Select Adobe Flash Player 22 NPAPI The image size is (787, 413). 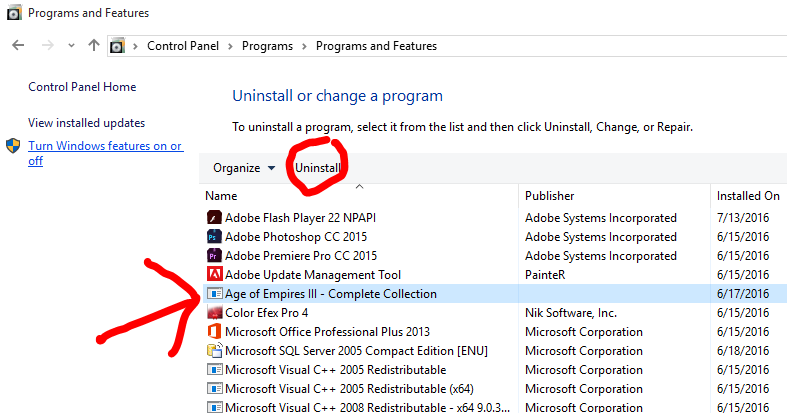coord(300,218)
